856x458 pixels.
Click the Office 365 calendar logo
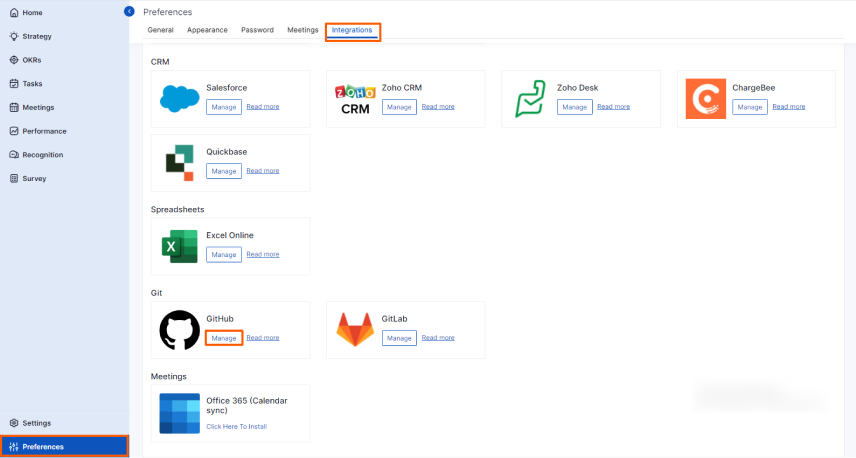(x=180, y=413)
